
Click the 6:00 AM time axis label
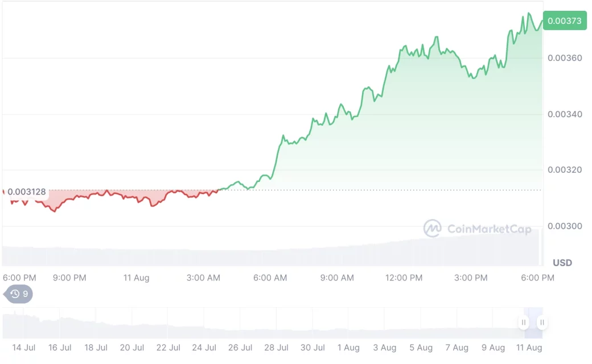(x=270, y=278)
